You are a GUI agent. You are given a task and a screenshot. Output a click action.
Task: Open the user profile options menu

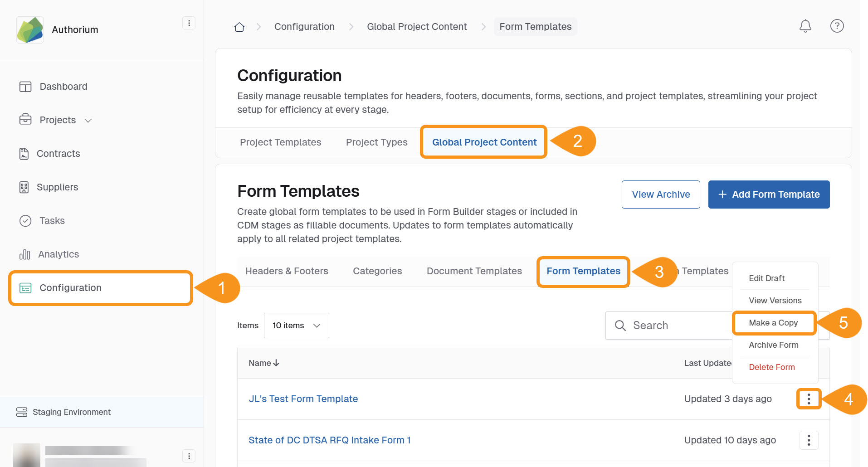tap(189, 456)
